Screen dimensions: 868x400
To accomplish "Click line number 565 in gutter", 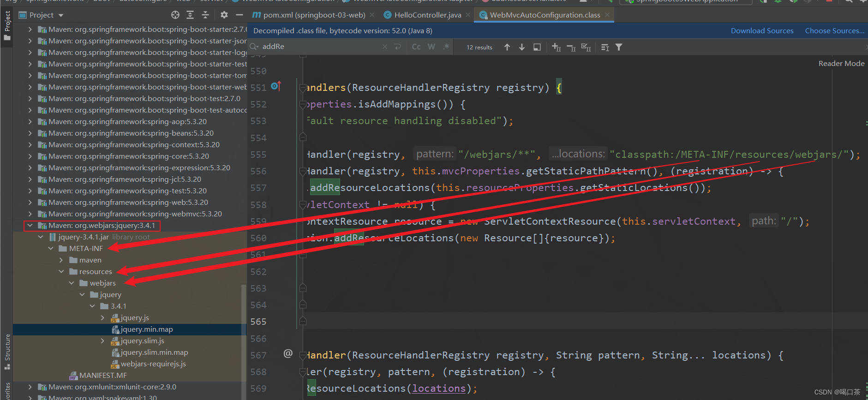I will [x=258, y=322].
